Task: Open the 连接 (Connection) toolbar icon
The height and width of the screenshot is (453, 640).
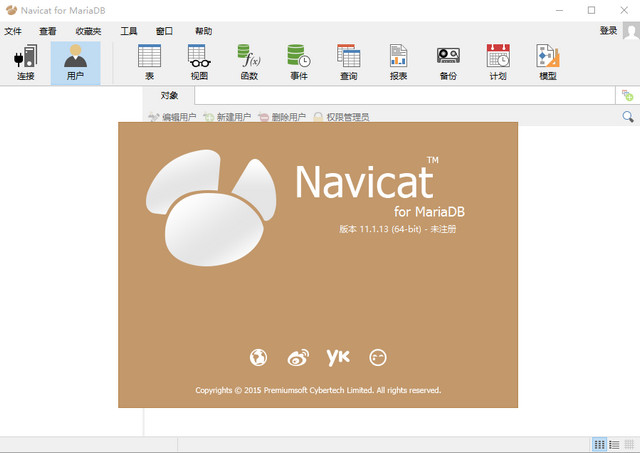Action: (x=26, y=62)
